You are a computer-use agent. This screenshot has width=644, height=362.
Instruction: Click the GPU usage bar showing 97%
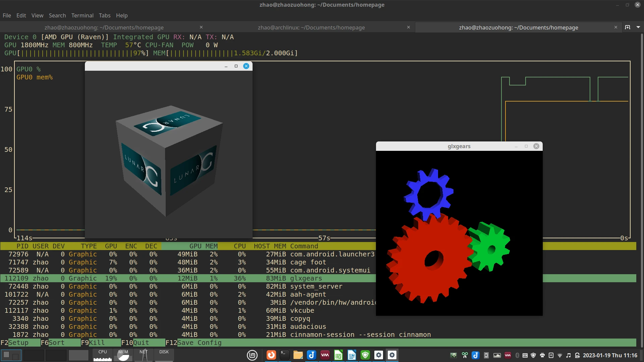pyautogui.click(x=76, y=53)
